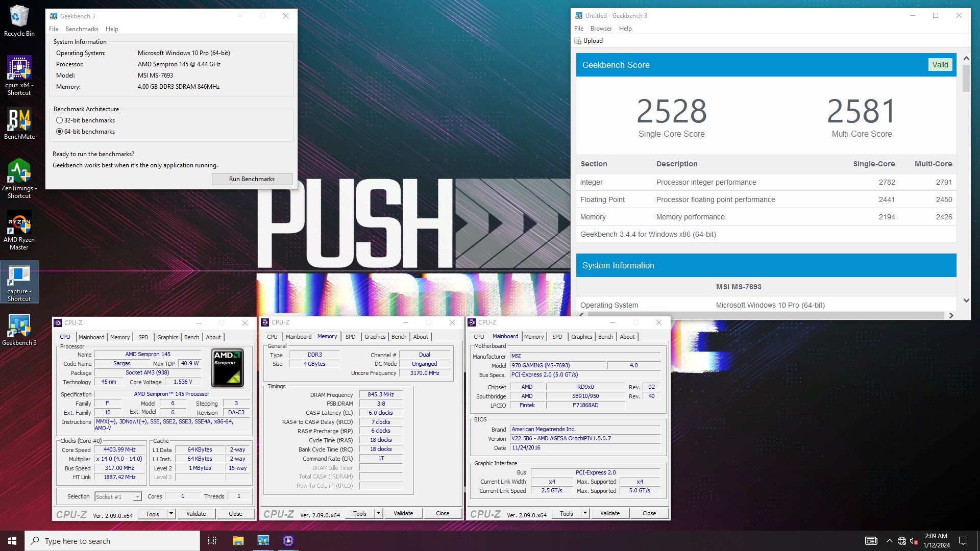Open notification center icon
Screen dimensions: 980x551
(963, 541)
